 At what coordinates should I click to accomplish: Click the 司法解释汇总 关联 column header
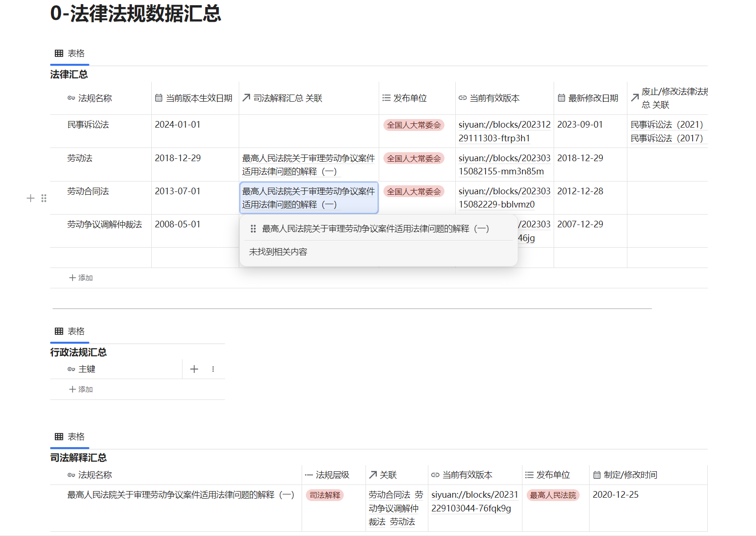(x=287, y=98)
